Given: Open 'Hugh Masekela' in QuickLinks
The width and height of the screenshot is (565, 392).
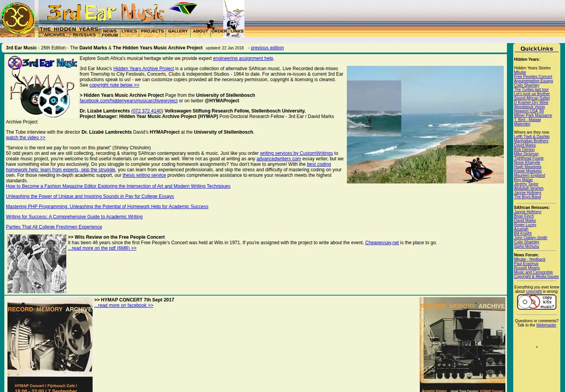Looking at the screenshot, I should 527,167.
